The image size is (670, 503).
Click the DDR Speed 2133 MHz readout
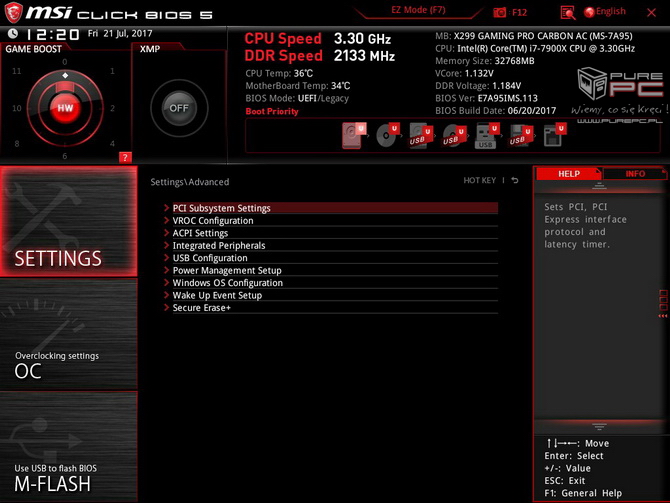pyautogui.click(x=320, y=56)
